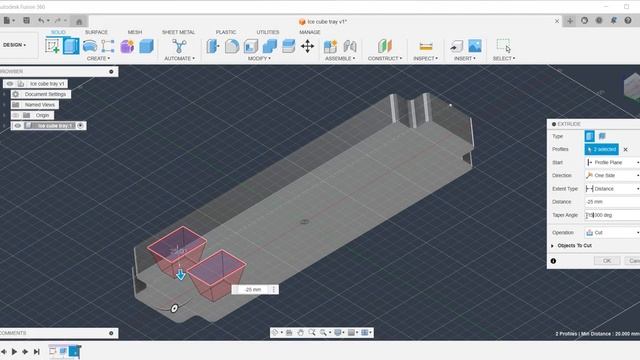This screenshot has height=360, width=640.
Task: Open the Inspect dropdown menu
Action: [x=425, y=59]
